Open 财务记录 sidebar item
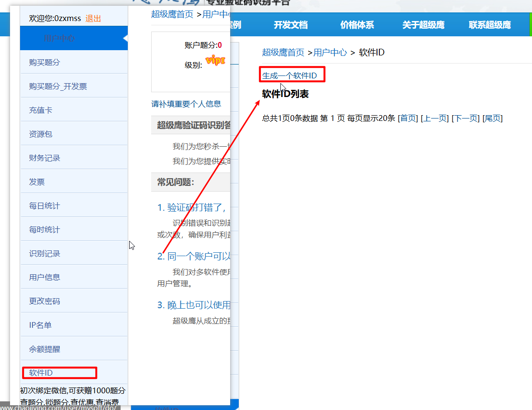The height and width of the screenshot is (410, 532). (x=44, y=158)
